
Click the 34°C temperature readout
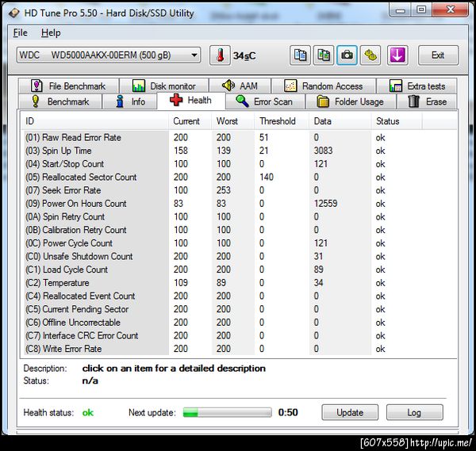[x=244, y=55]
